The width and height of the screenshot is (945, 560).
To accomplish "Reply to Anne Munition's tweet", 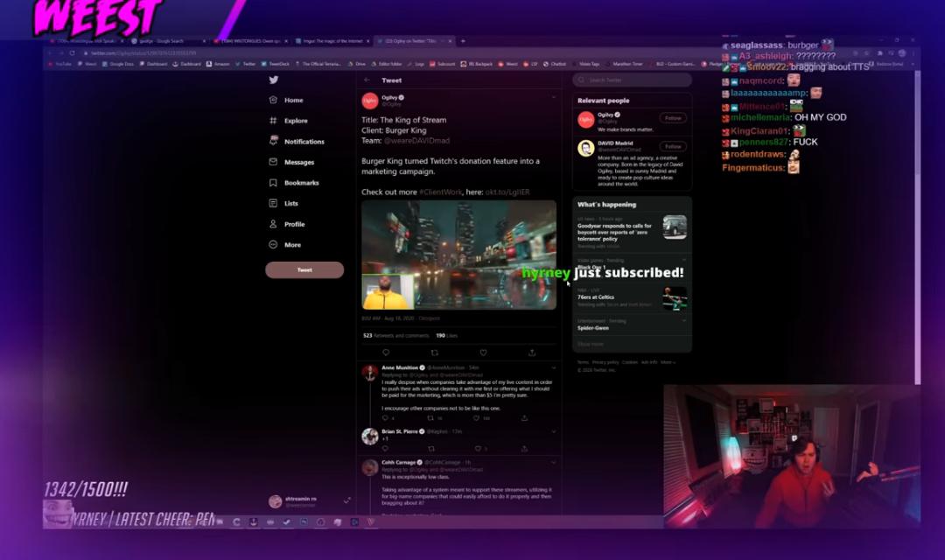I will [x=386, y=417].
